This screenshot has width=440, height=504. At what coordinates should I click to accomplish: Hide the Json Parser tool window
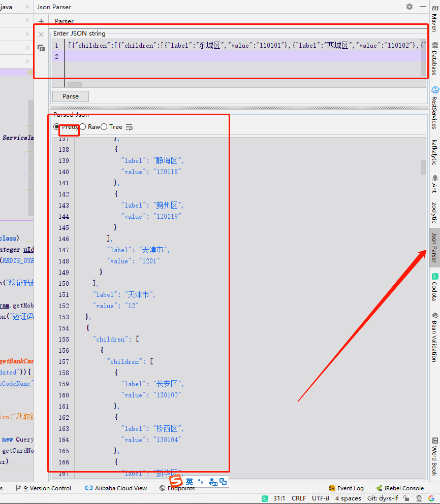point(423,7)
